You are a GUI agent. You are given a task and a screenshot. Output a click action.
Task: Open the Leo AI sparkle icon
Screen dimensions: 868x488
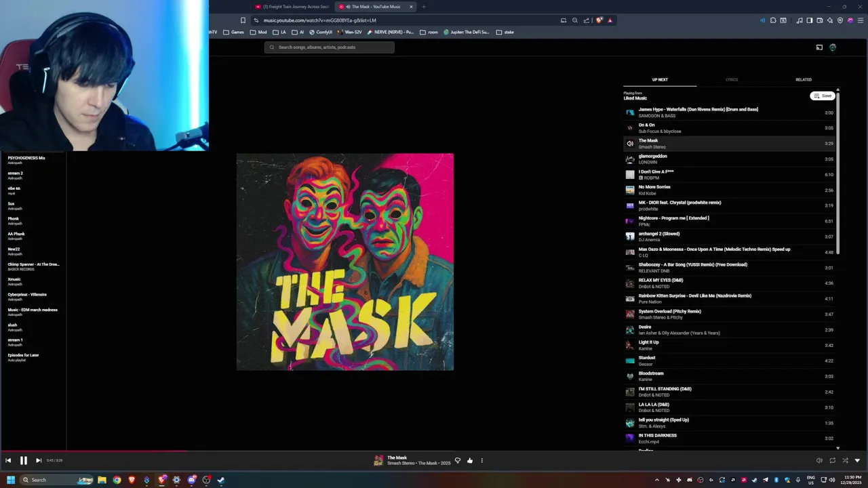(x=830, y=20)
